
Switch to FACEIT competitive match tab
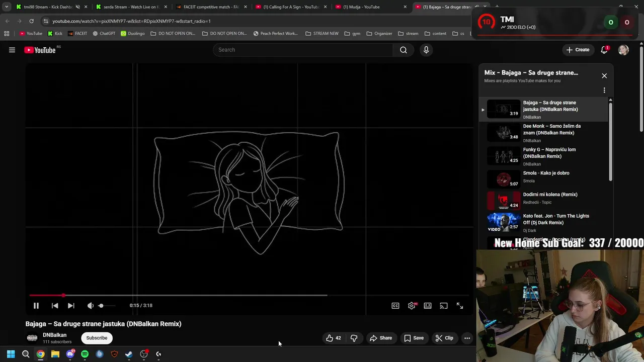tap(211, 7)
